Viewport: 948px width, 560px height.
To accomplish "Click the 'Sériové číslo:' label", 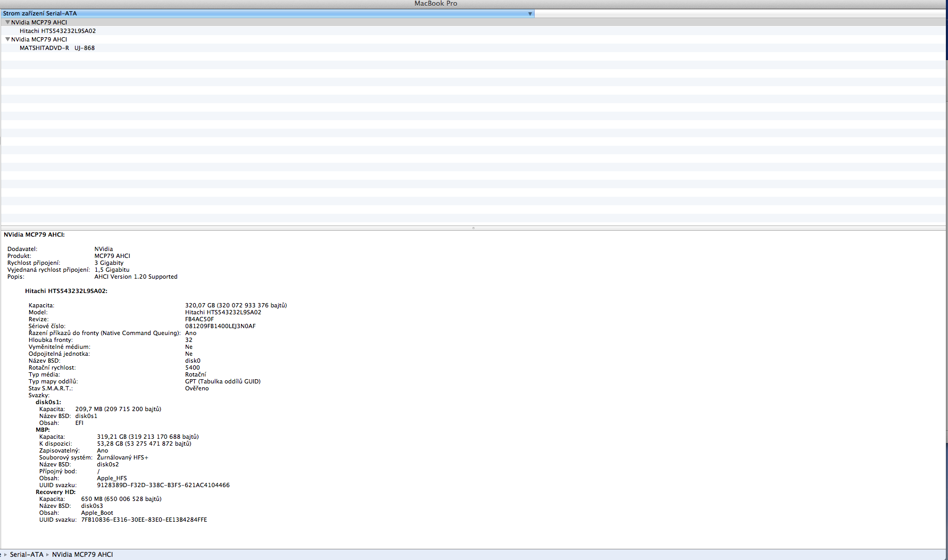I will click(x=47, y=326).
